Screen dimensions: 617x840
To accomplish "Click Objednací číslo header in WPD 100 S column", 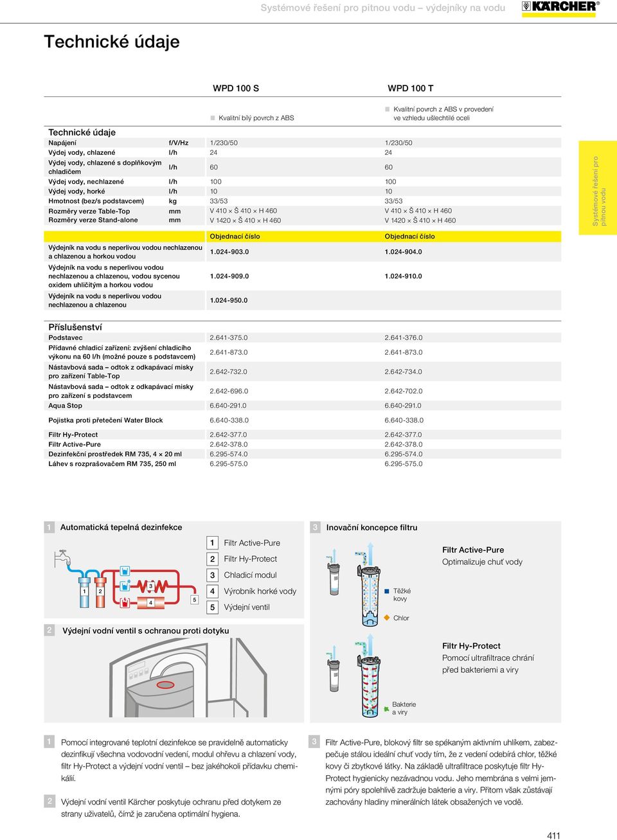I will 235,237.
